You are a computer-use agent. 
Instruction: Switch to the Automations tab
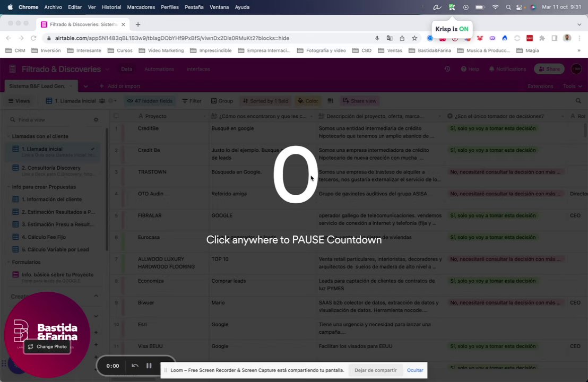pos(159,69)
